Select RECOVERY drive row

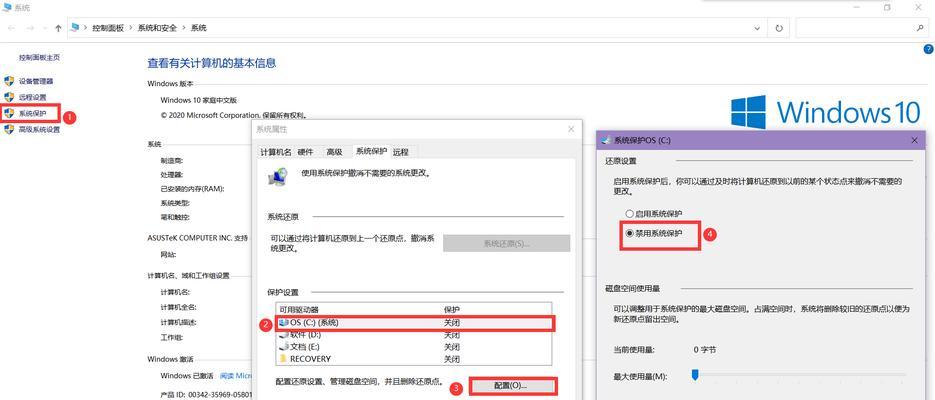click(414, 359)
